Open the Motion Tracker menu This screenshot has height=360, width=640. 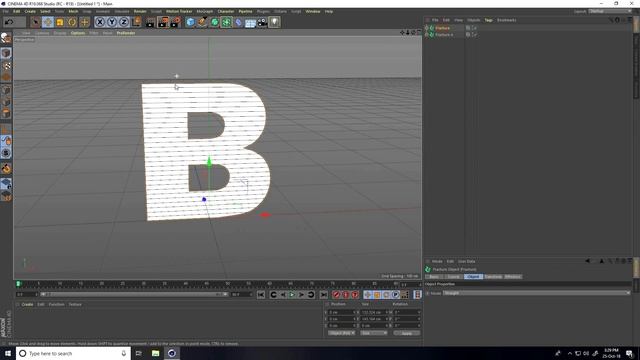coord(179,11)
